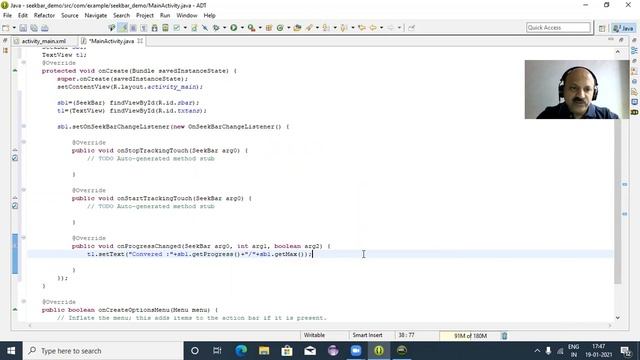Open the Package Explorer sidebar icon
This screenshot has height=360, width=640.
tap(5, 51)
